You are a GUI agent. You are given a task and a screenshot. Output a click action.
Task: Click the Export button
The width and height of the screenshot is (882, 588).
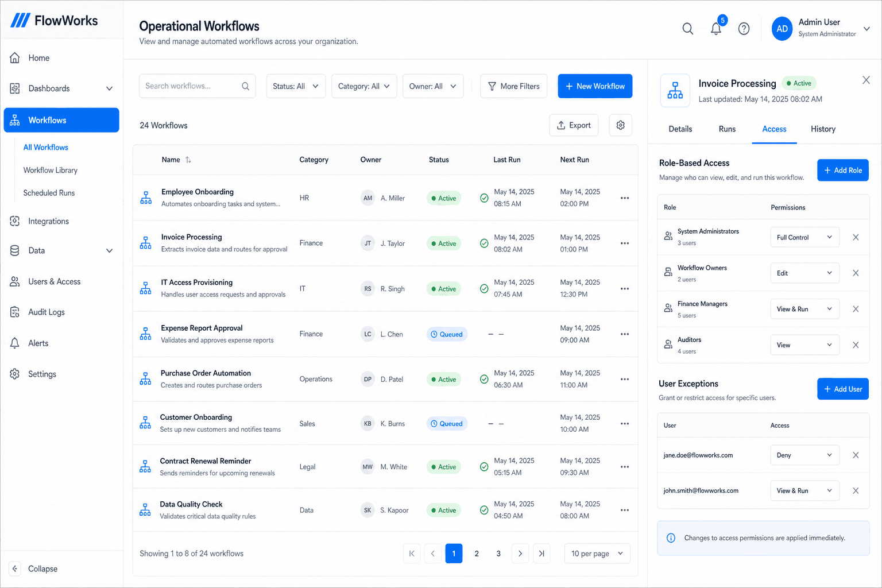(x=574, y=125)
